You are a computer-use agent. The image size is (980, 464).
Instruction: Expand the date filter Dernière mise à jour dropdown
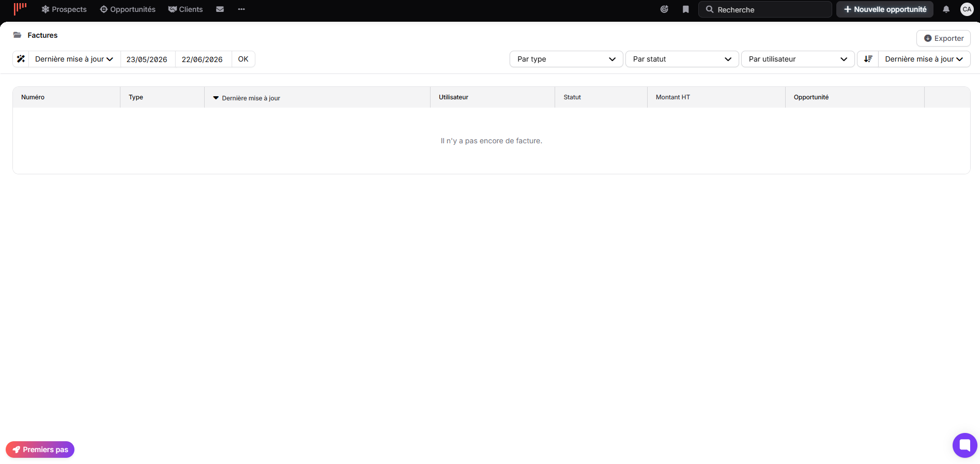click(x=74, y=59)
